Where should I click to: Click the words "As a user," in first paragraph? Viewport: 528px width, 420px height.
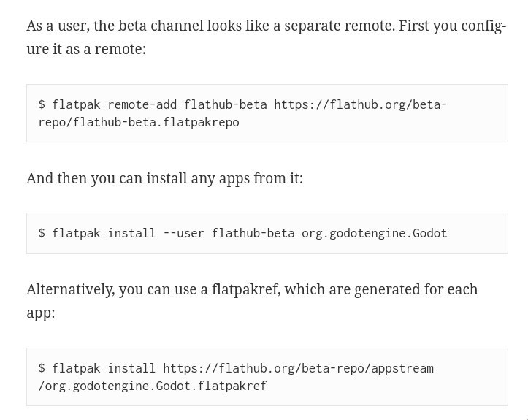[x=58, y=26]
